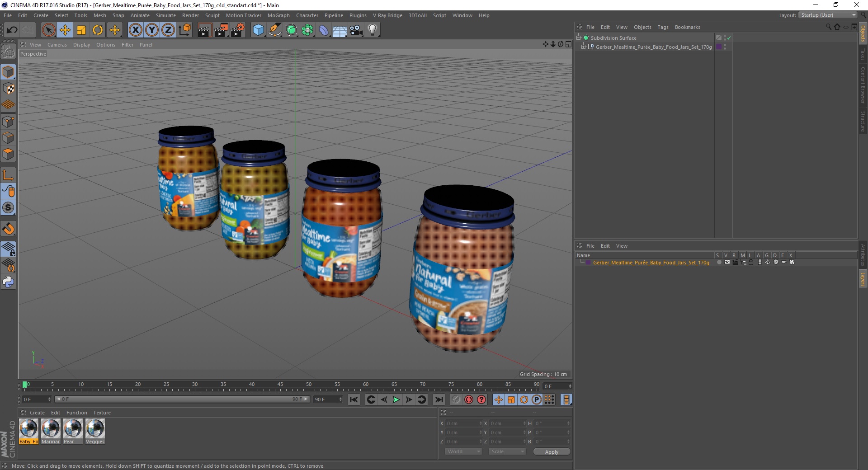Open material manager Texture menu
This screenshot has width=868, height=470.
102,413
